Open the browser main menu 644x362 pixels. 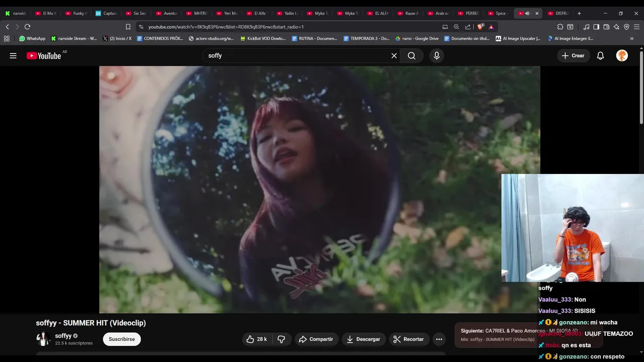(636, 27)
